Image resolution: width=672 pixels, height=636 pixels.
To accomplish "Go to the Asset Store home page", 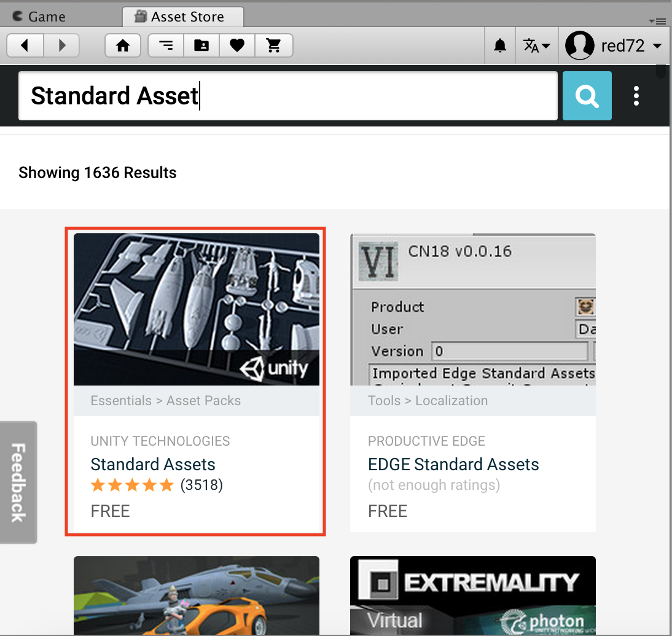I will [x=122, y=45].
